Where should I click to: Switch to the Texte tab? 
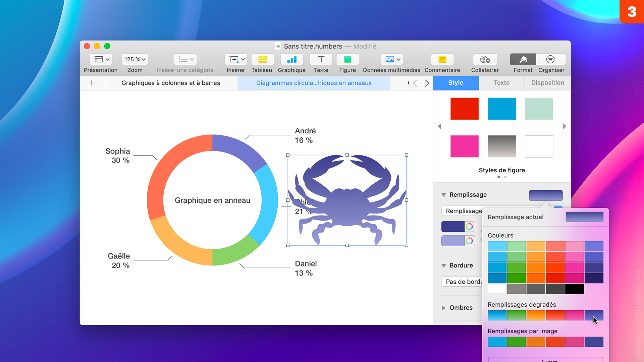(x=501, y=82)
